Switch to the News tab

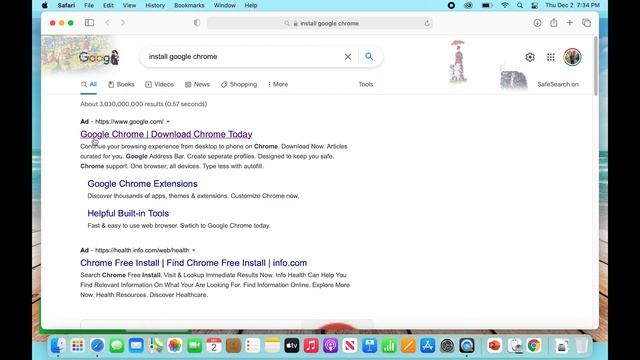[197, 84]
